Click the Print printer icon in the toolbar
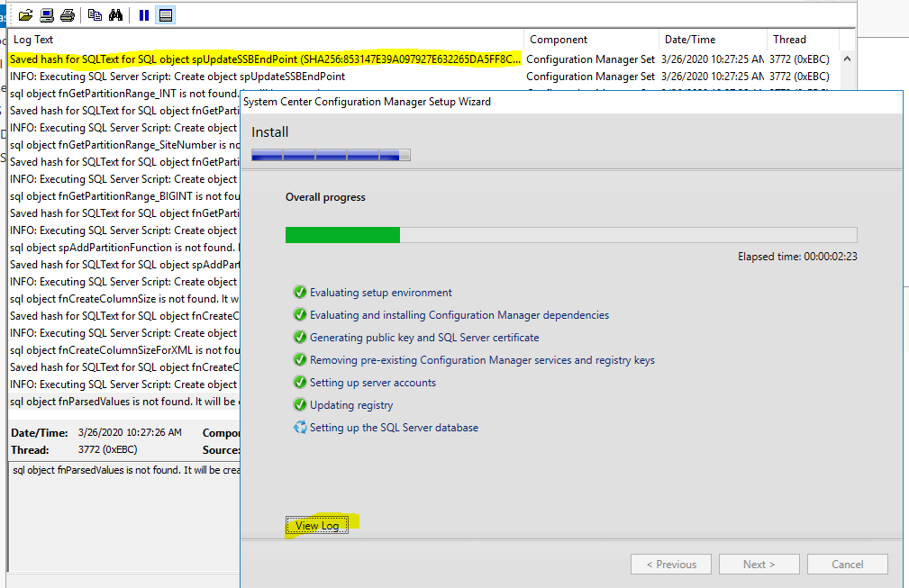The height and width of the screenshot is (588, 909). (x=68, y=15)
